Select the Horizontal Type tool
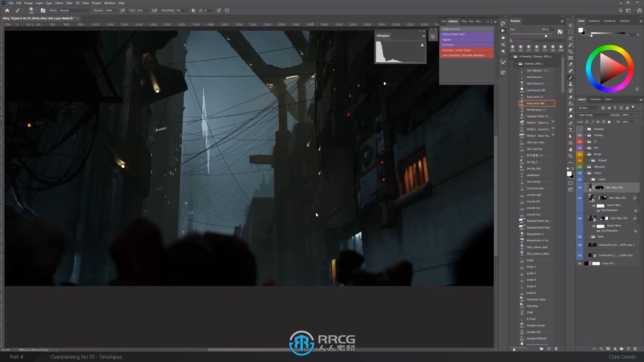The height and width of the screenshot is (362, 644). tap(570, 130)
